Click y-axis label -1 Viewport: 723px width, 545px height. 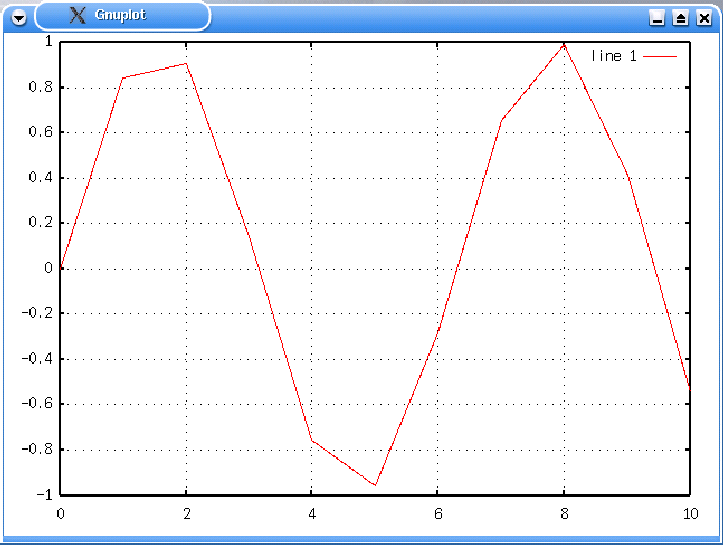click(x=45, y=495)
